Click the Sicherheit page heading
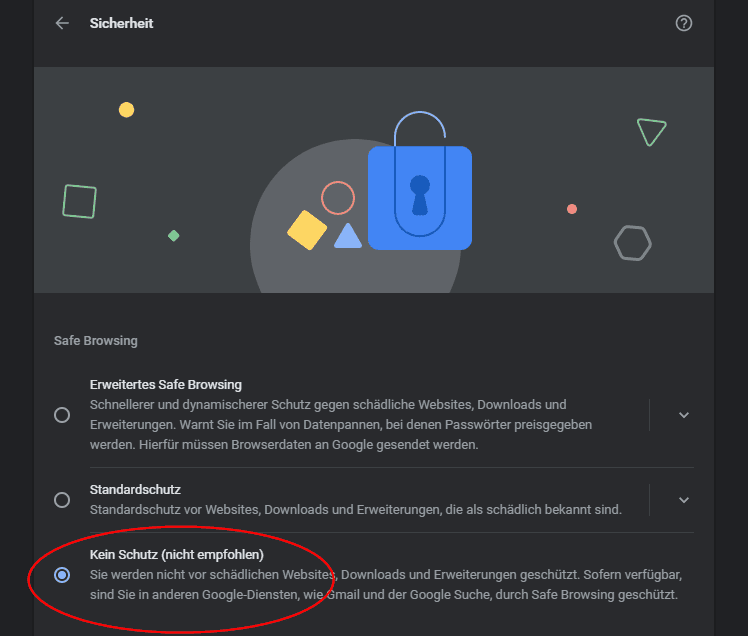Image resolution: width=748 pixels, height=636 pixels. coord(122,23)
